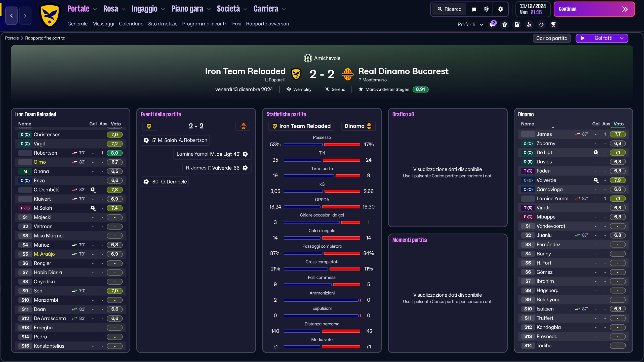Image resolution: width=644 pixels, height=362 pixels.
Task: Toggle Dinamo stats filter button
Action: [358, 126]
